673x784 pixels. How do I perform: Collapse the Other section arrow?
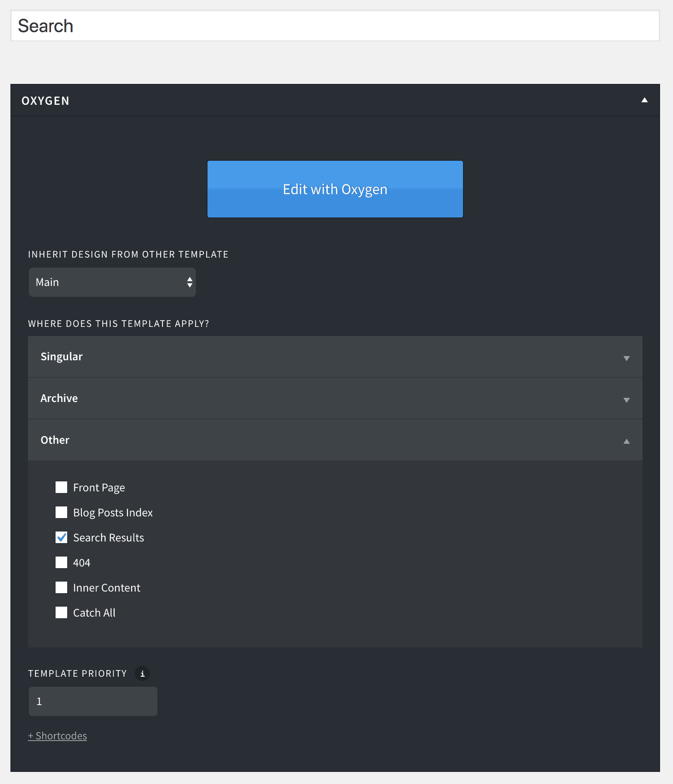(x=626, y=441)
